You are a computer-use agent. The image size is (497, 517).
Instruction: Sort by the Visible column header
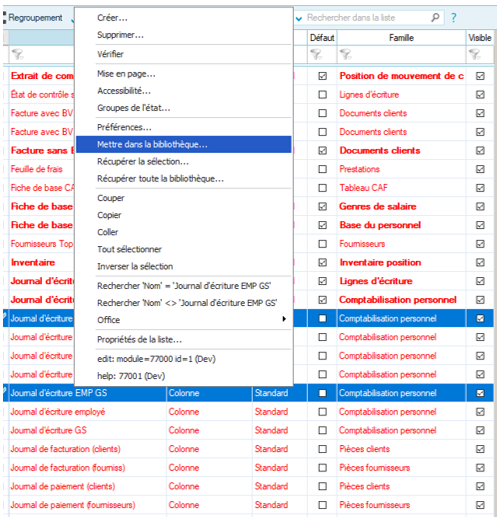coord(480,38)
